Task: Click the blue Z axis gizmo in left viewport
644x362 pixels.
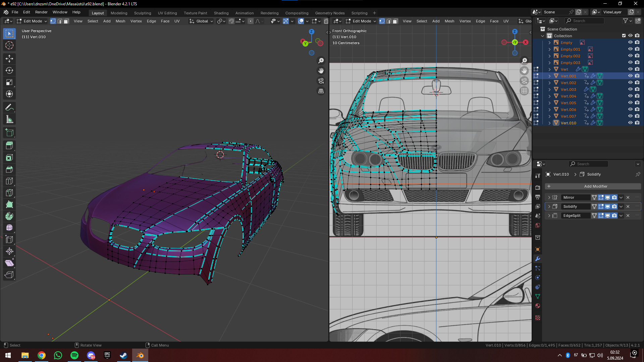Action: 312,32
